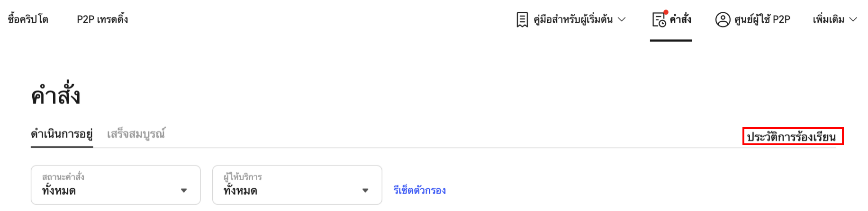Switch to the เสร็จสมบูรณ์ tab
The height and width of the screenshot is (211, 868).
(136, 134)
